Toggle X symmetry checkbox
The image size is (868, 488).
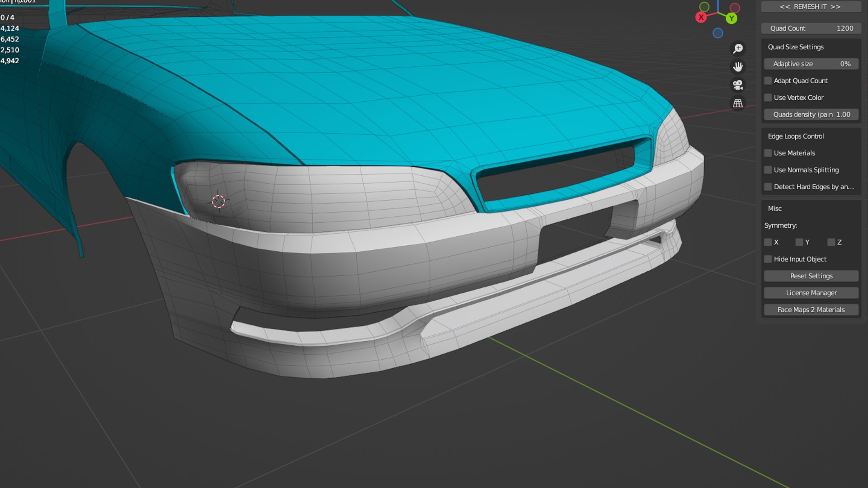click(x=768, y=242)
